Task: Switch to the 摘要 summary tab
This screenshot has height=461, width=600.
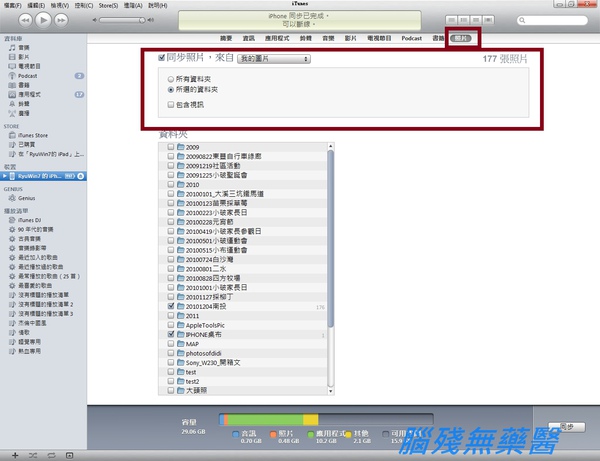Action: coord(226,38)
